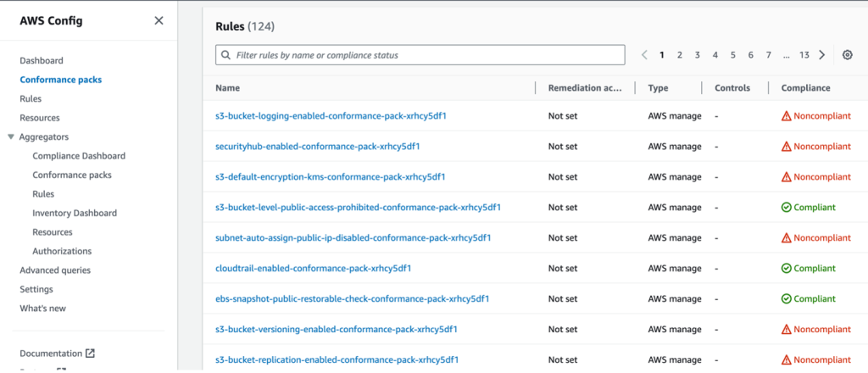
Task: Open s3-bucket-logging-enabled-conformance-pack rule
Action: (331, 116)
